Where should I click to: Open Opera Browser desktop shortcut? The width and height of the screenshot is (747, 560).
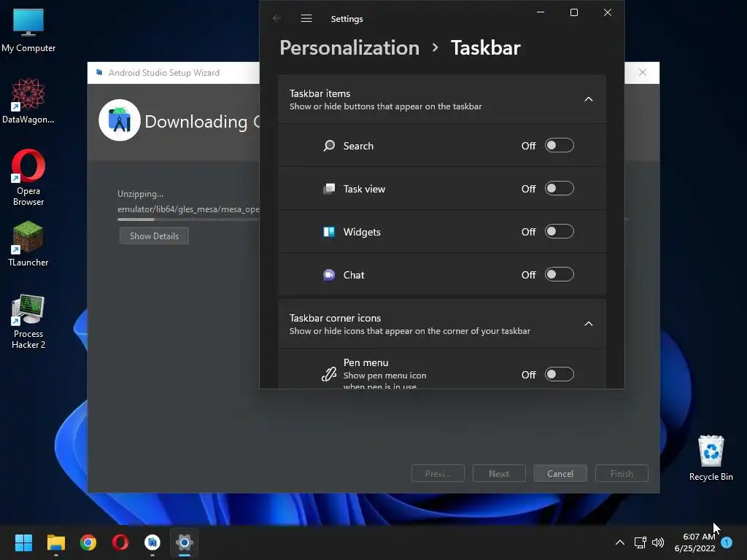coord(28,177)
